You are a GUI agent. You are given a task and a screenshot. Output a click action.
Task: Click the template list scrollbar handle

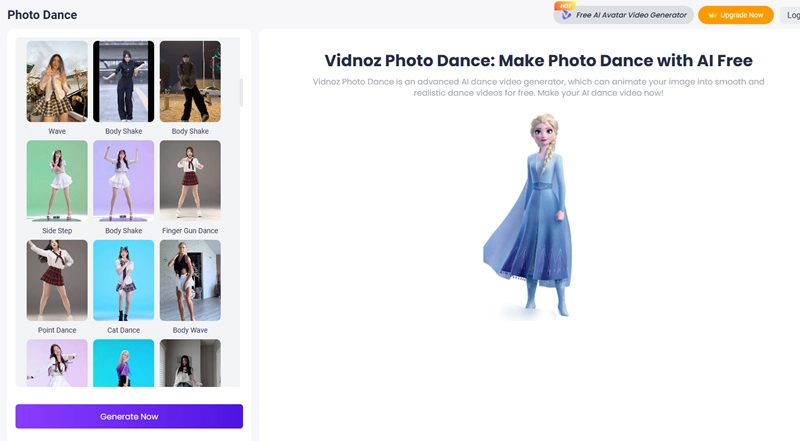pos(241,92)
